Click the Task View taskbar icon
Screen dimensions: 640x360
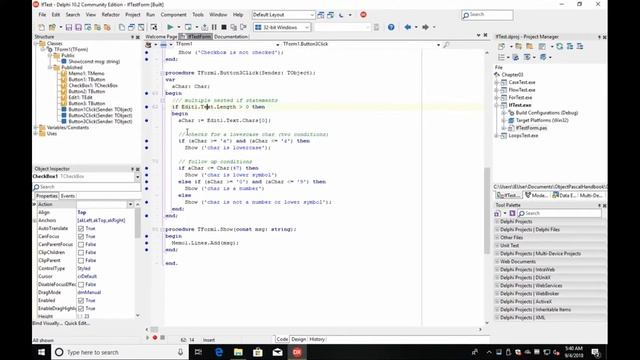198,352
